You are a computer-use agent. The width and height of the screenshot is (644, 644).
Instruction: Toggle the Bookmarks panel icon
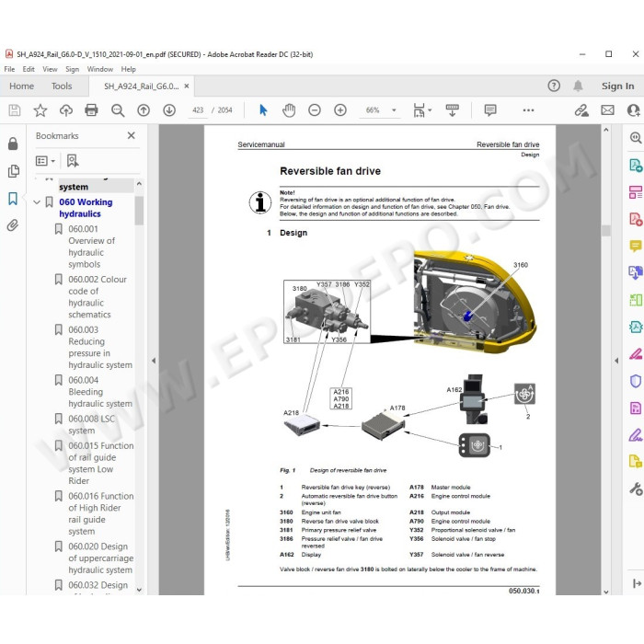coord(13,199)
